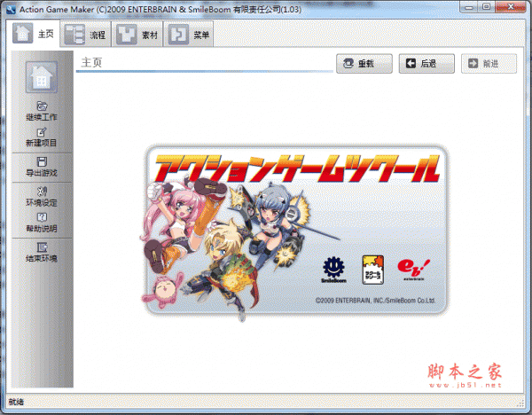The height and width of the screenshot is (415, 532).
Task: Open 帮助说明 (Help) question mark icon
Action: pos(42,217)
